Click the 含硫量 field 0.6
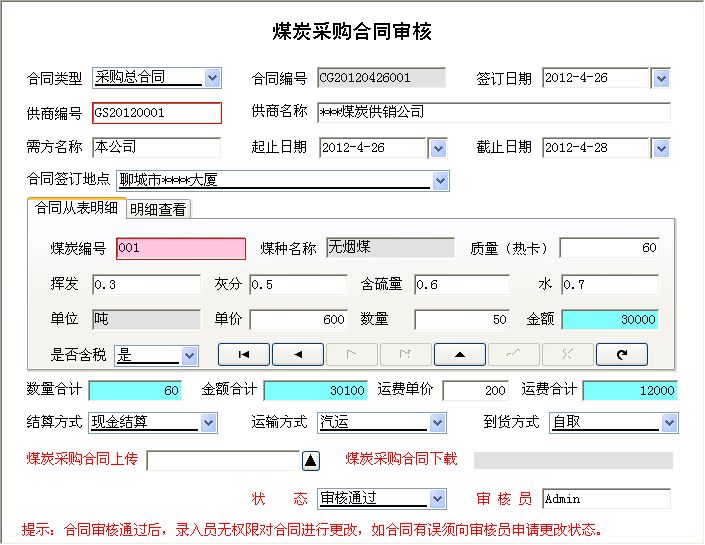The width and height of the screenshot is (705, 545). click(x=462, y=285)
